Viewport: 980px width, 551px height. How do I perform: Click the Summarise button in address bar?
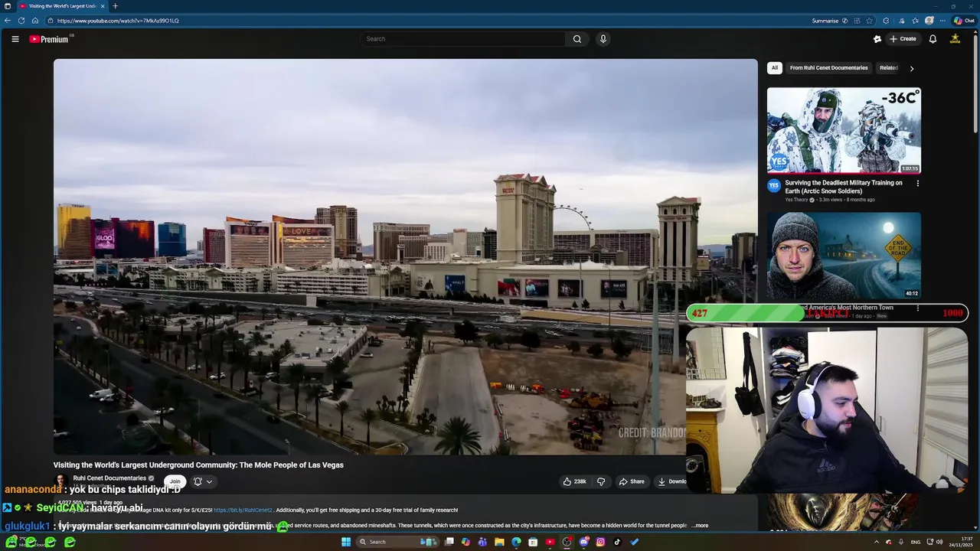point(829,21)
